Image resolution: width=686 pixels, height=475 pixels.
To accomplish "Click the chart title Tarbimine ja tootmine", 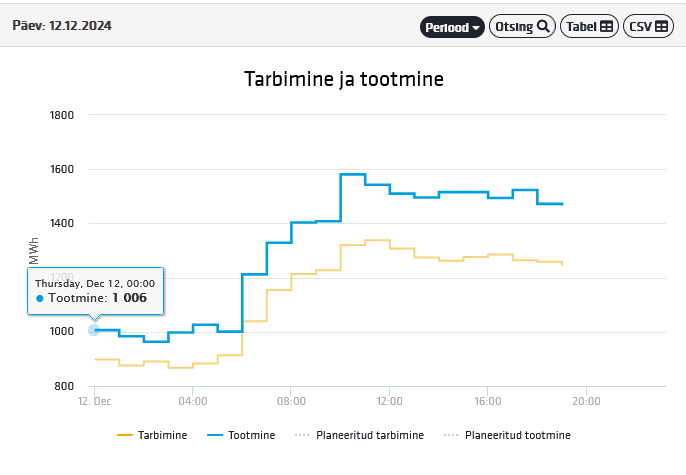I will [343, 78].
